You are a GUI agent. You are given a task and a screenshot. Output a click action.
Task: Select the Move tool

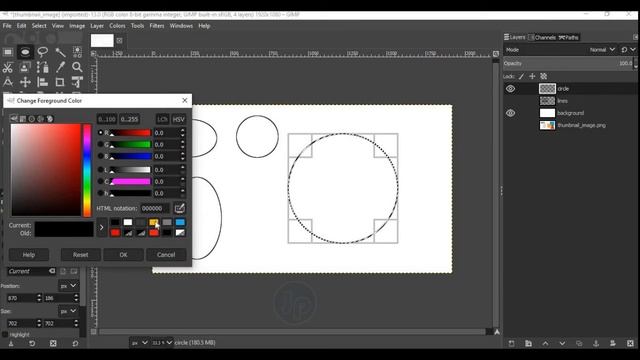click(x=25, y=82)
